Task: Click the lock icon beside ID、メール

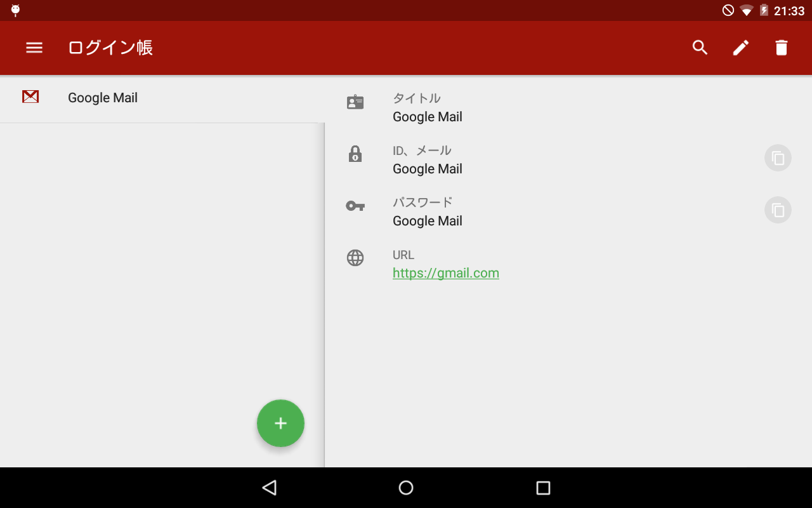Action: (355, 154)
